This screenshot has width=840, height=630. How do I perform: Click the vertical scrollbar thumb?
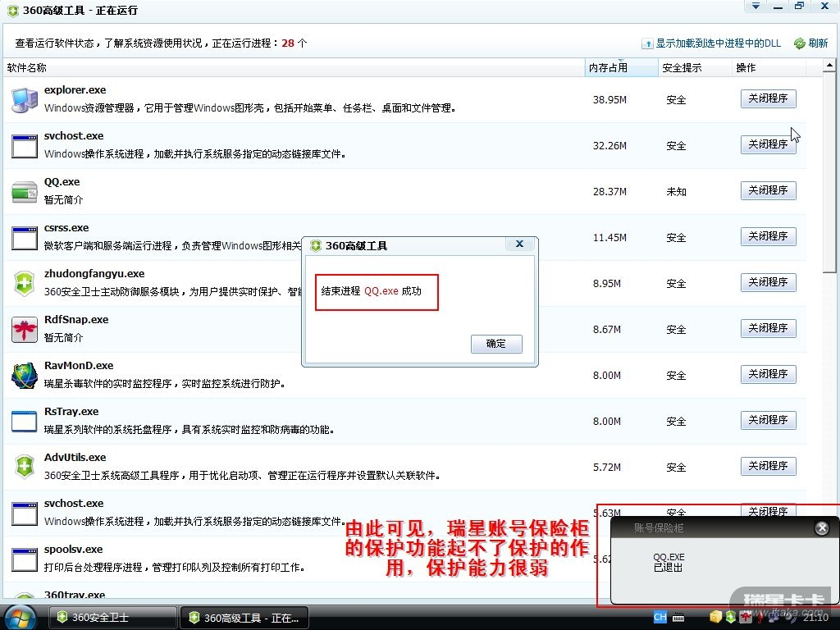(x=829, y=172)
